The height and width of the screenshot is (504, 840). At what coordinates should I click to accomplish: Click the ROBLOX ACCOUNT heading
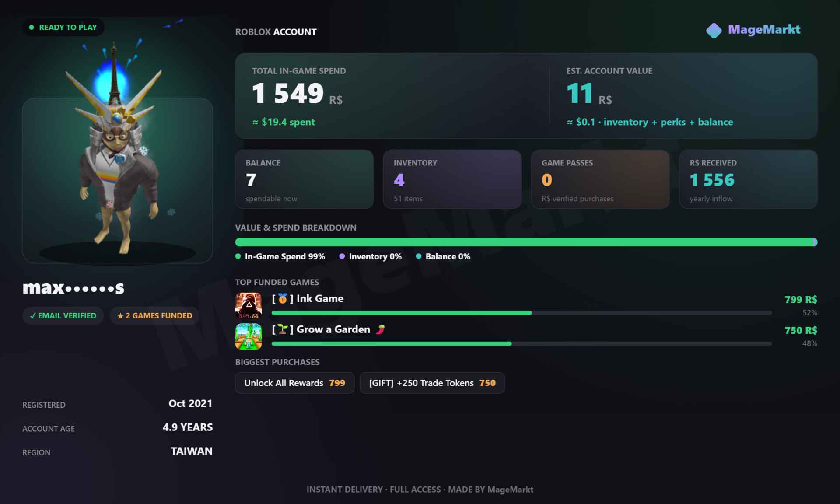276,32
